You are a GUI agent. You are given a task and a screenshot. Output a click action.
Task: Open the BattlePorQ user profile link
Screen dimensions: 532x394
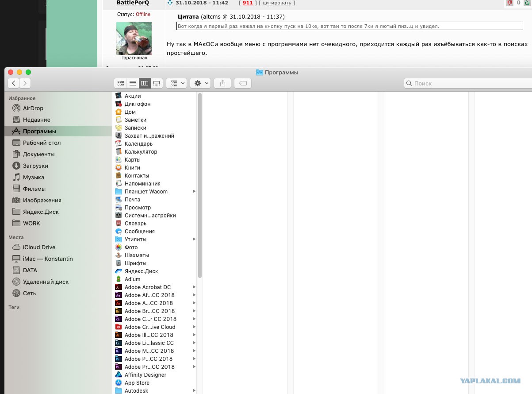coord(133,3)
